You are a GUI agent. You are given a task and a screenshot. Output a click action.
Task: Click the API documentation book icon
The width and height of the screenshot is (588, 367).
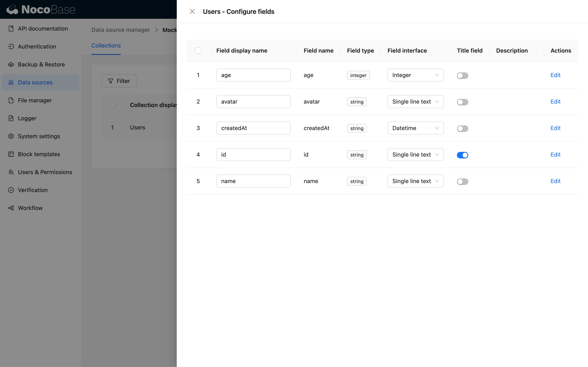point(11,29)
